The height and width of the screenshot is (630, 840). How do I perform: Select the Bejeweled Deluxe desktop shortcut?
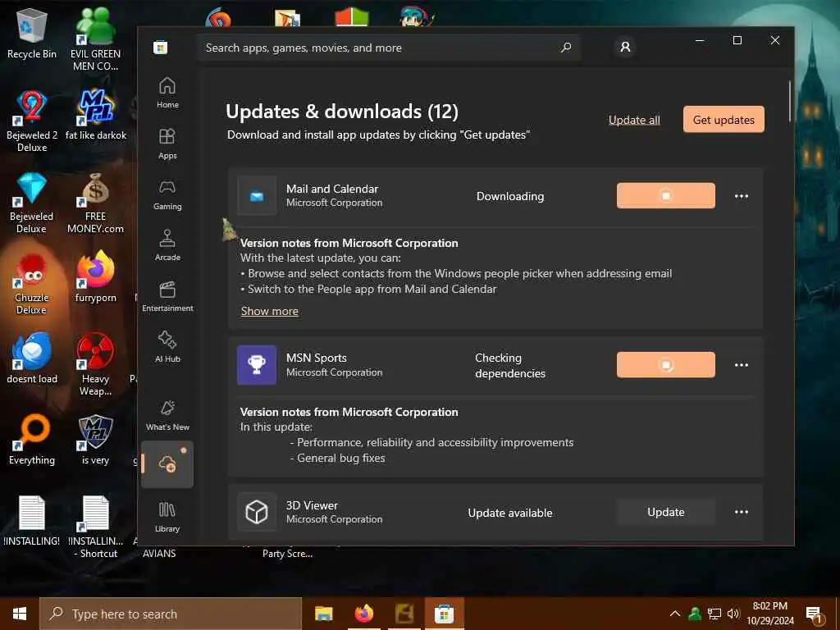tap(32, 203)
